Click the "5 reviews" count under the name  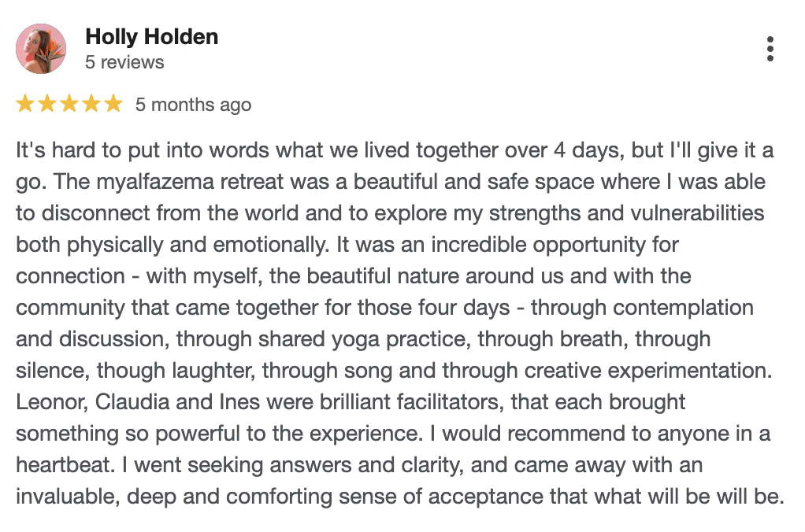pyautogui.click(x=124, y=62)
